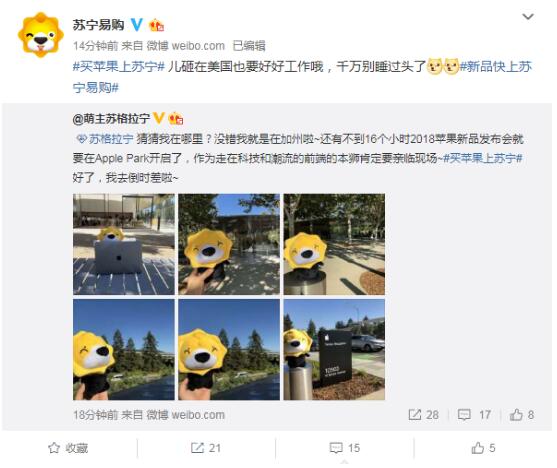Open the lion behind MacBook photo

[x=124, y=244]
